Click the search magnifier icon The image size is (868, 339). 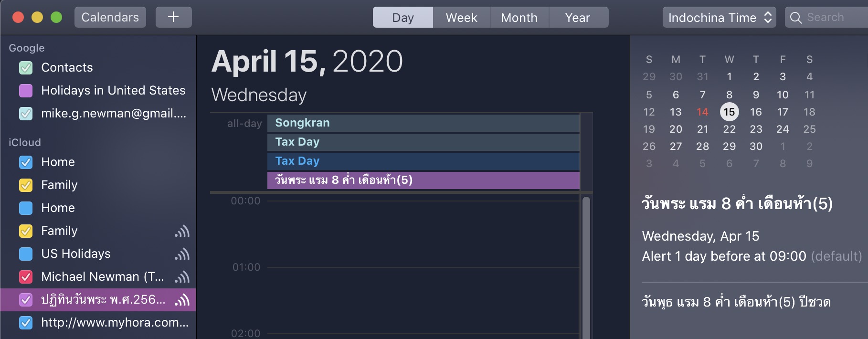[795, 18]
